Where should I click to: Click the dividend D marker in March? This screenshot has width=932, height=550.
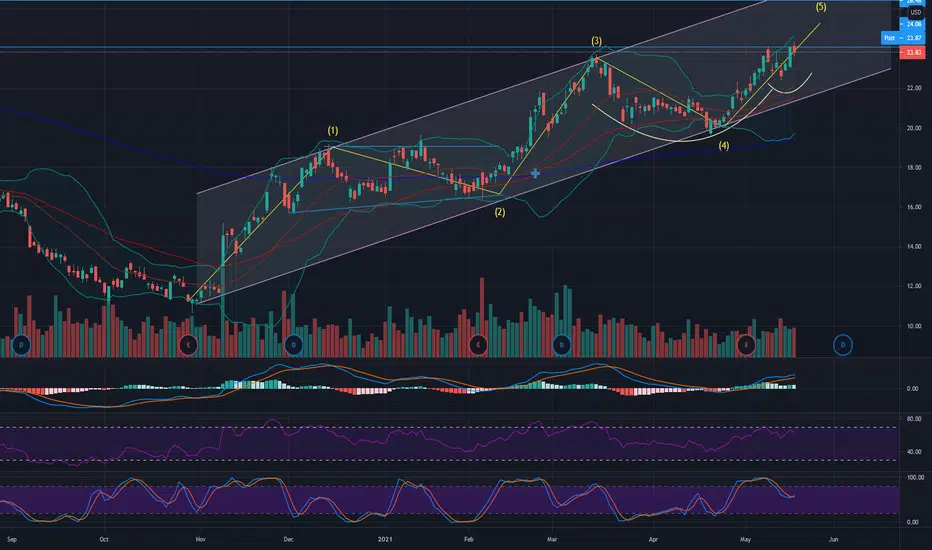(562, 345)
